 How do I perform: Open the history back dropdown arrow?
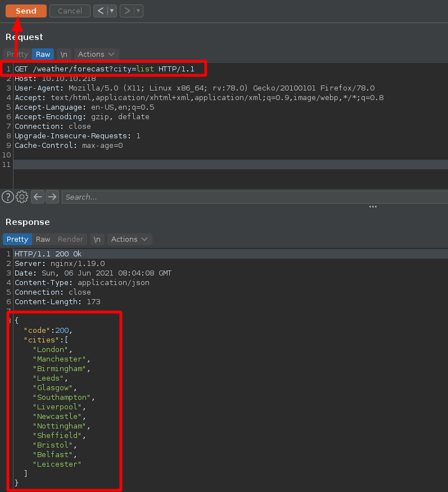tap(112, 11)
